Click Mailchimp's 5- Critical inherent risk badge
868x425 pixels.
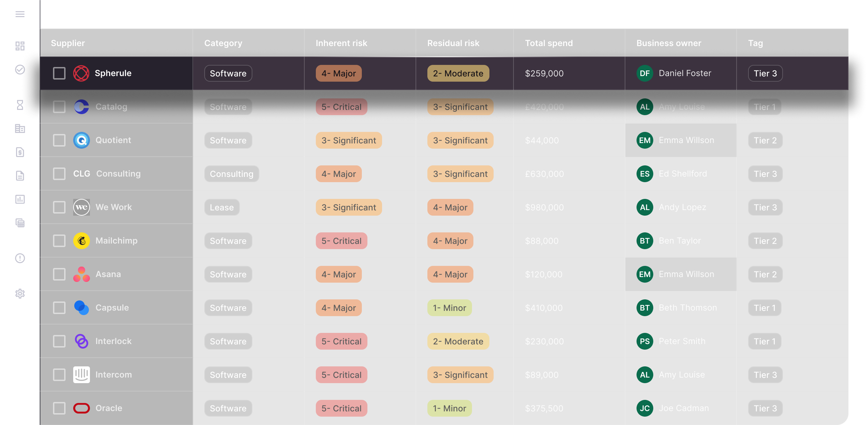[341, 241]
